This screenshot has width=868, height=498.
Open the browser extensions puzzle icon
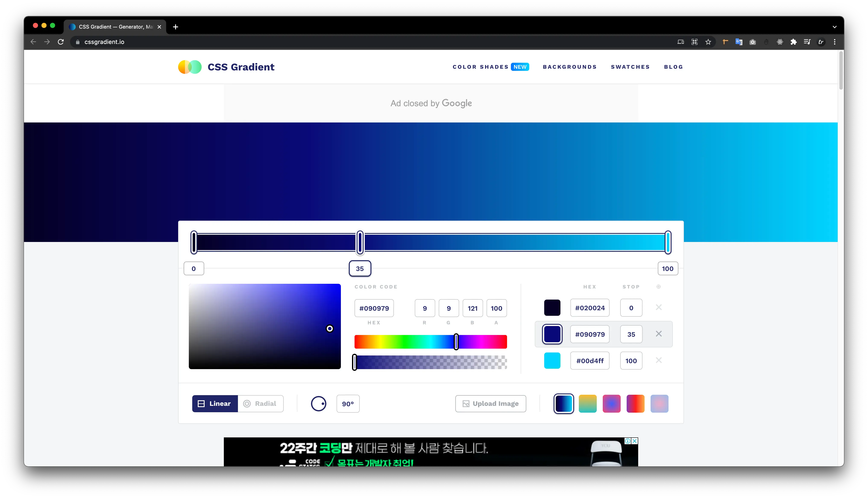click(793, 42)
